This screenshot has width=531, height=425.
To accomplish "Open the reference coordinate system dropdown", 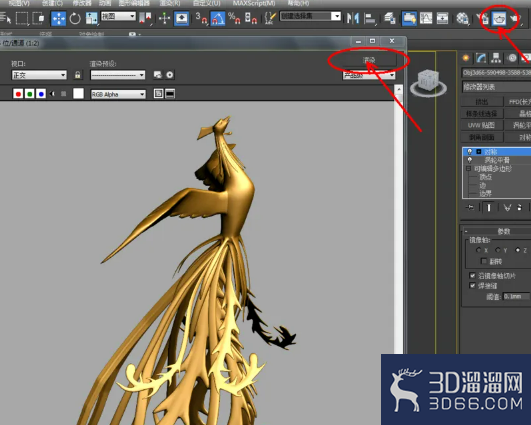I will (118, 16).
